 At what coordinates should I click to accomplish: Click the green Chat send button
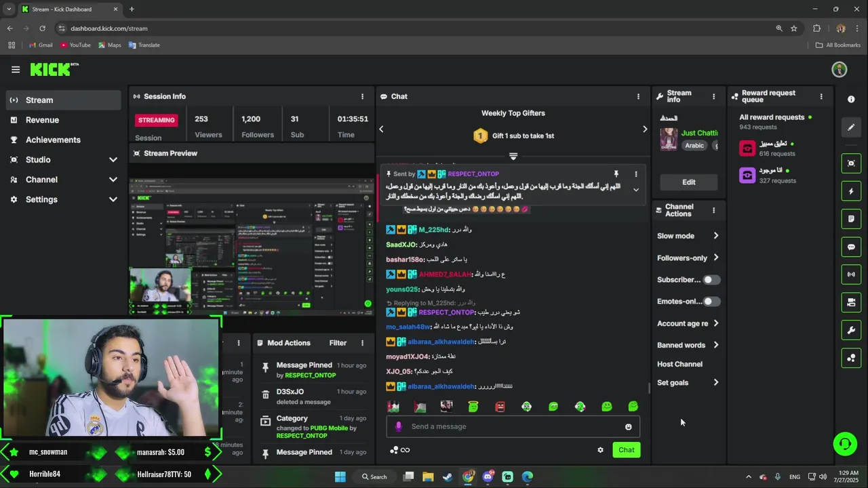[626, 450]
